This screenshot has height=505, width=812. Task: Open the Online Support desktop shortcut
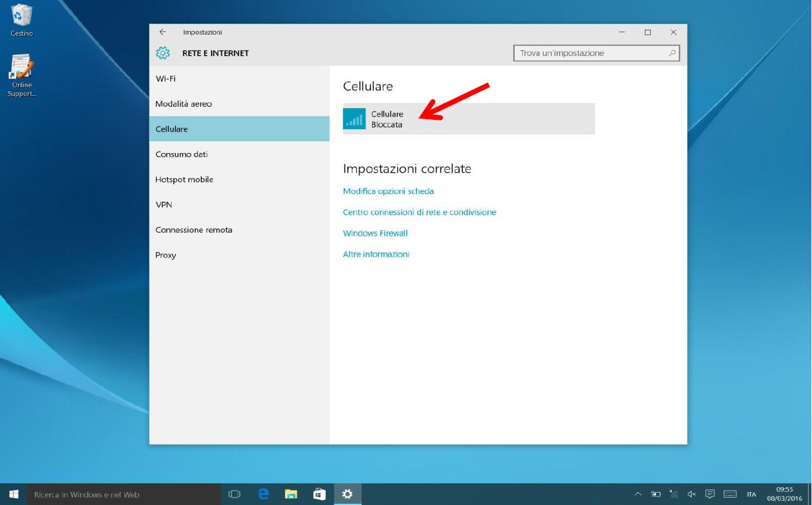22,76
